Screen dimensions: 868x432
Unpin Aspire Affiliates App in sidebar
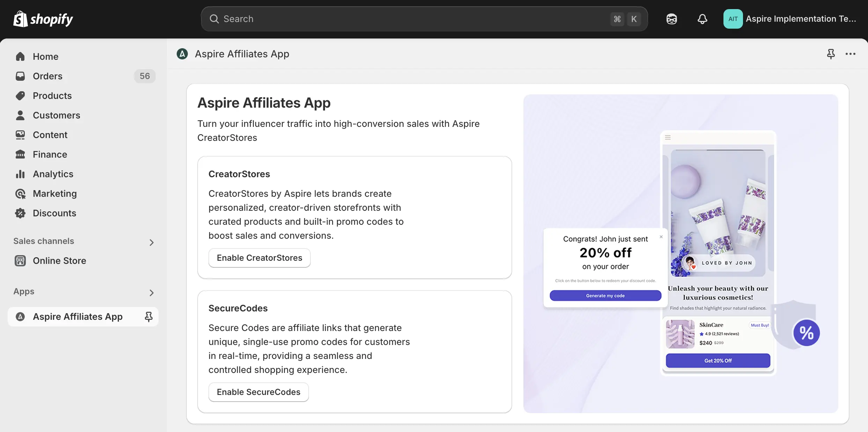click(x=148, y=317)
